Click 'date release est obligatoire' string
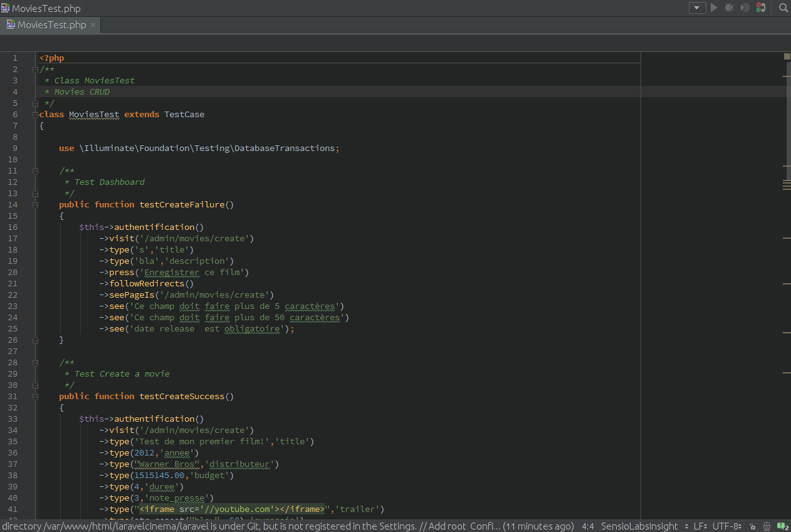This screenshot has height=532, width=791. (207, 329)
